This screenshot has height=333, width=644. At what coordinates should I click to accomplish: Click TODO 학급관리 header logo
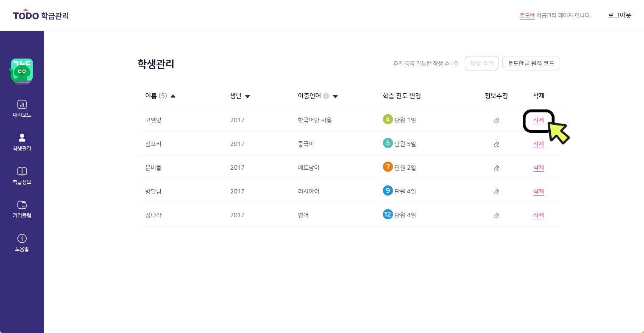(41, 15)
